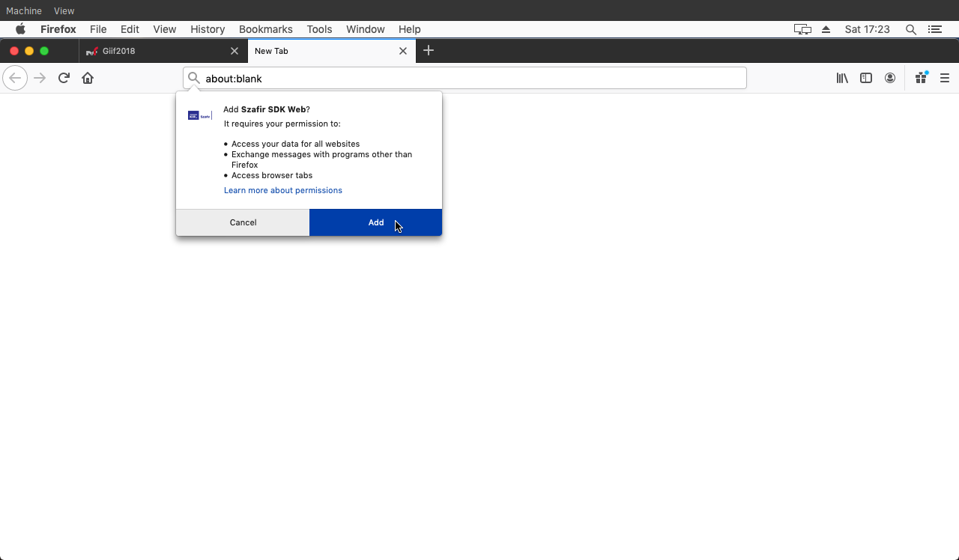Open the Bookmarks menu
This screenshot has height=560, width=959.
pos(265,29)
